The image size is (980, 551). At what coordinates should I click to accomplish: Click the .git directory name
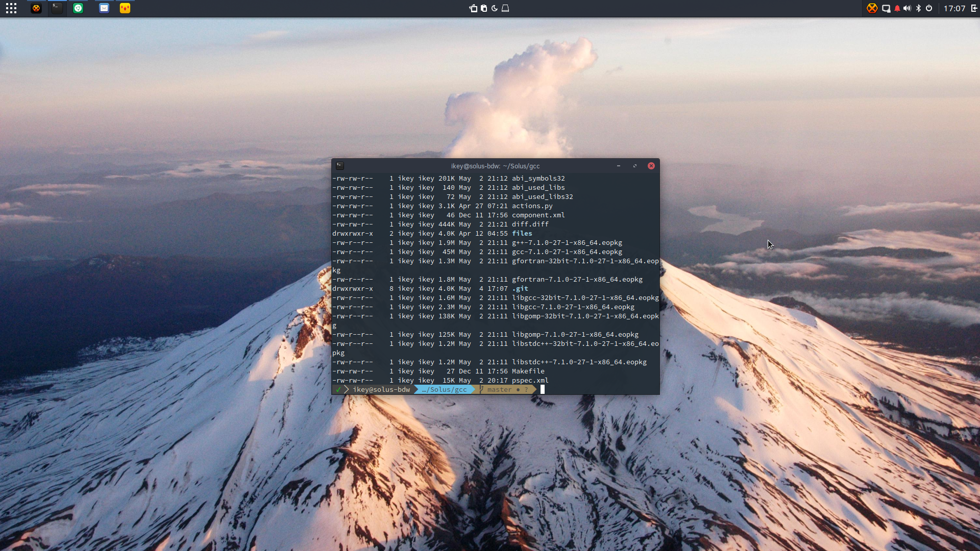(520, 289)
